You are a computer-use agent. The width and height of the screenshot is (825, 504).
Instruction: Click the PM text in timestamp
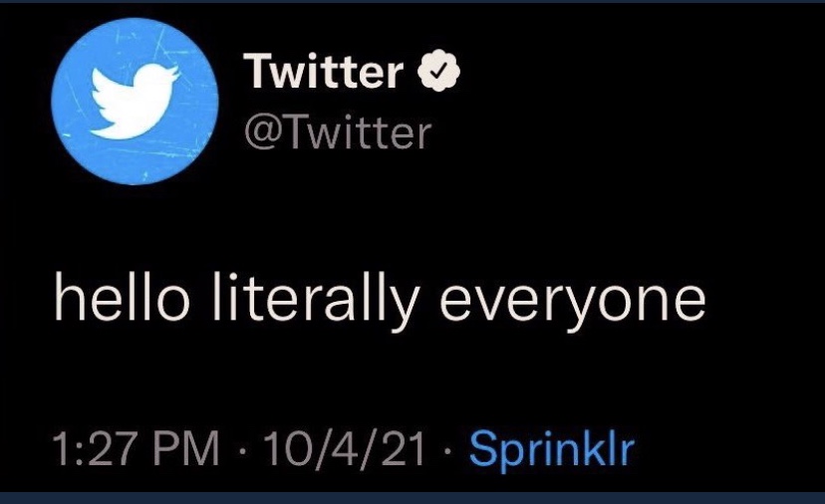click(186, 449)
